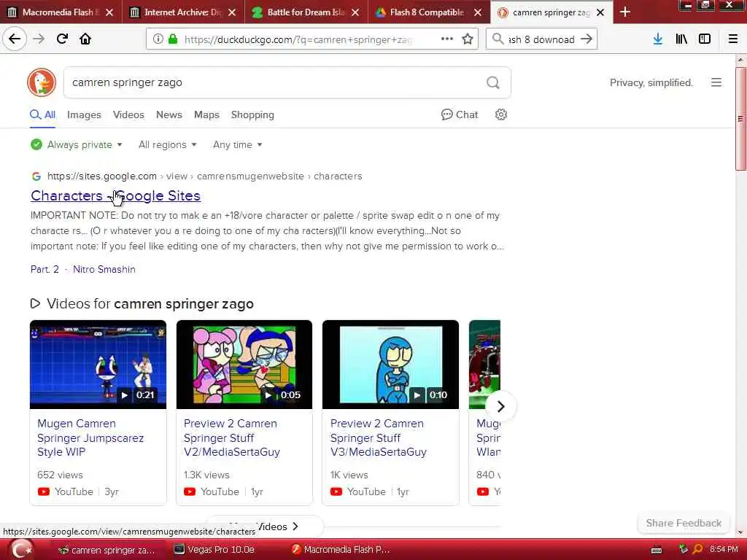Click the Flash 8 download search field
Image resolution: width=747 pixels, height=560 pixels.
(x=541, y=39)
